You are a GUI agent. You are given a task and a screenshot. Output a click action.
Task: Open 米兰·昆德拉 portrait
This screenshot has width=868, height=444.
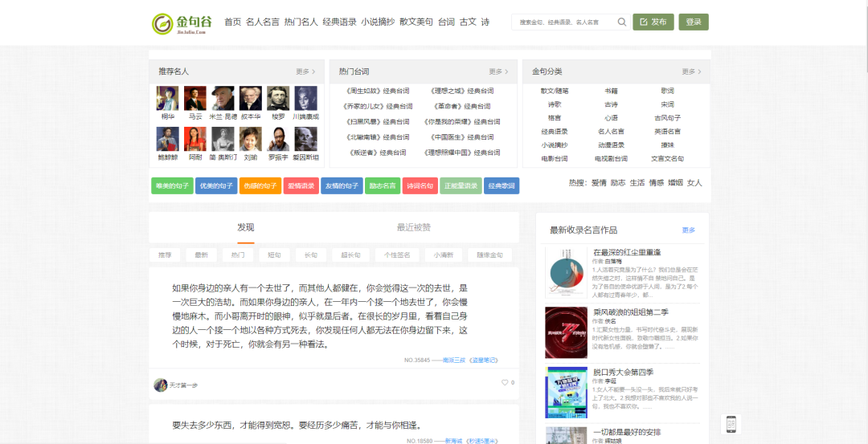[223, 98]
